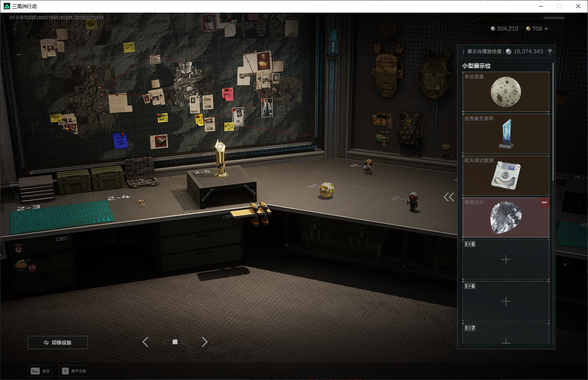
Task: Select the gold trophy on the pedestal
Action: point(221,159)
